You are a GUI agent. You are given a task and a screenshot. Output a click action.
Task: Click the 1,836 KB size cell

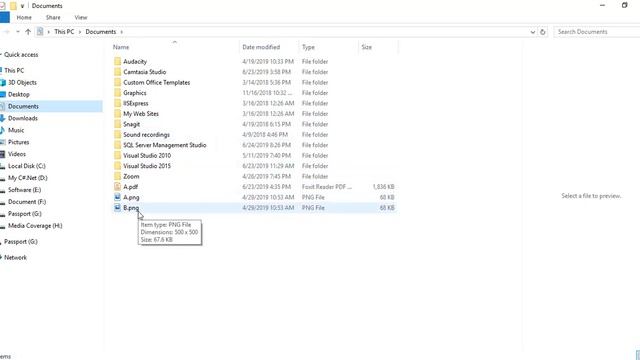pos(383,187)
